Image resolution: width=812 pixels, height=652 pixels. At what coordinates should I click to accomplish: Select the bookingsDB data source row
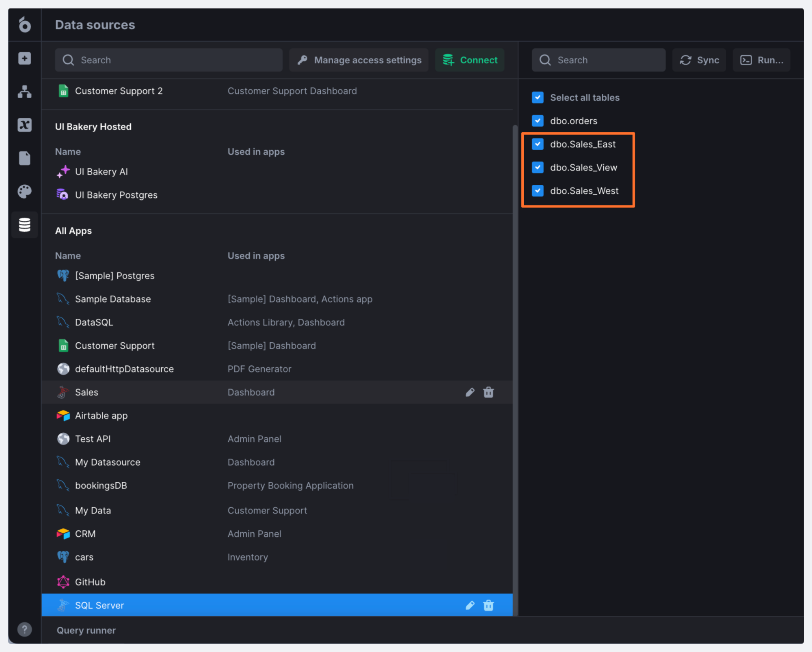pos(277,486)
